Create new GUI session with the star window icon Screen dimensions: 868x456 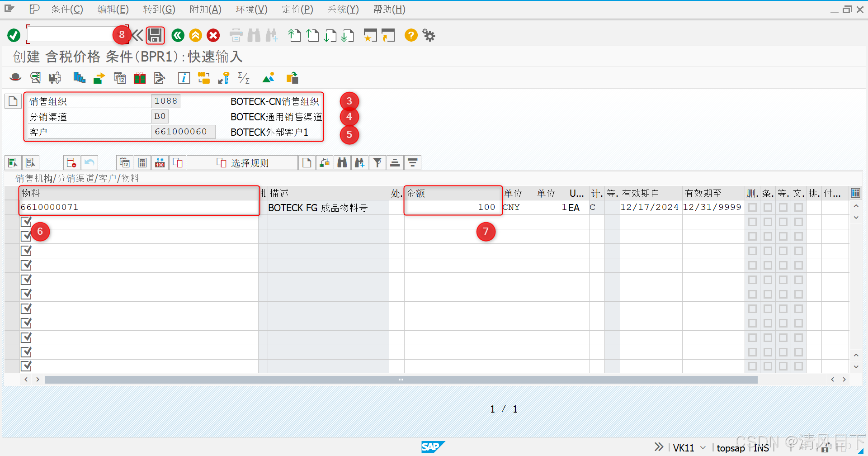tap(370, 35)
